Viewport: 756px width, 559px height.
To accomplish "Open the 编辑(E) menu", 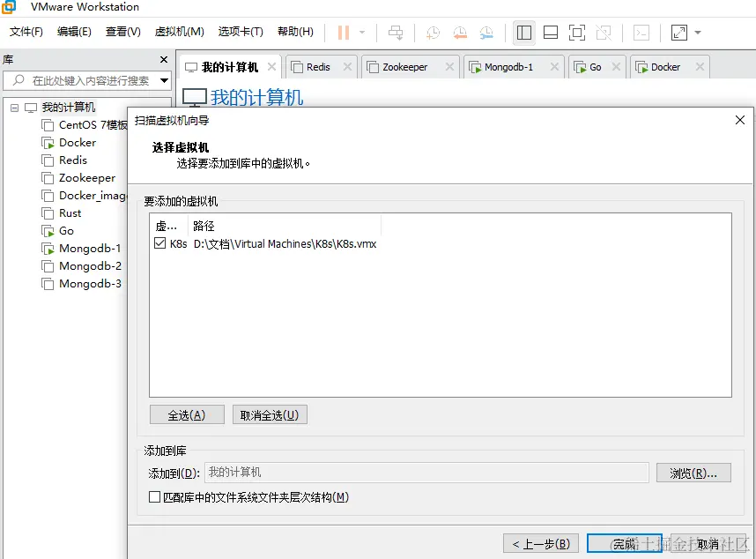I will click(74, 32).
